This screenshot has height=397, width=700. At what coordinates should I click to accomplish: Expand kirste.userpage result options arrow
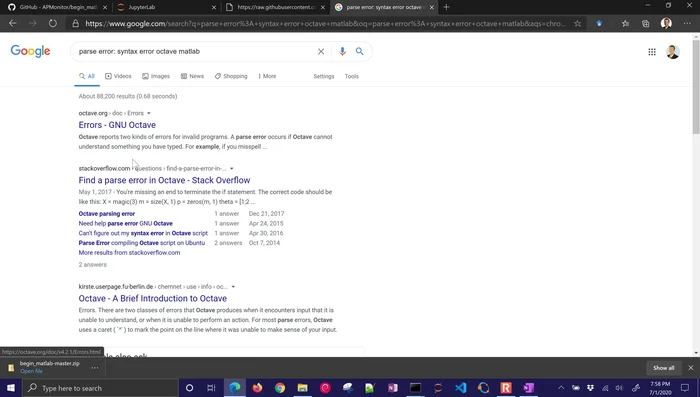pos(233,287)
